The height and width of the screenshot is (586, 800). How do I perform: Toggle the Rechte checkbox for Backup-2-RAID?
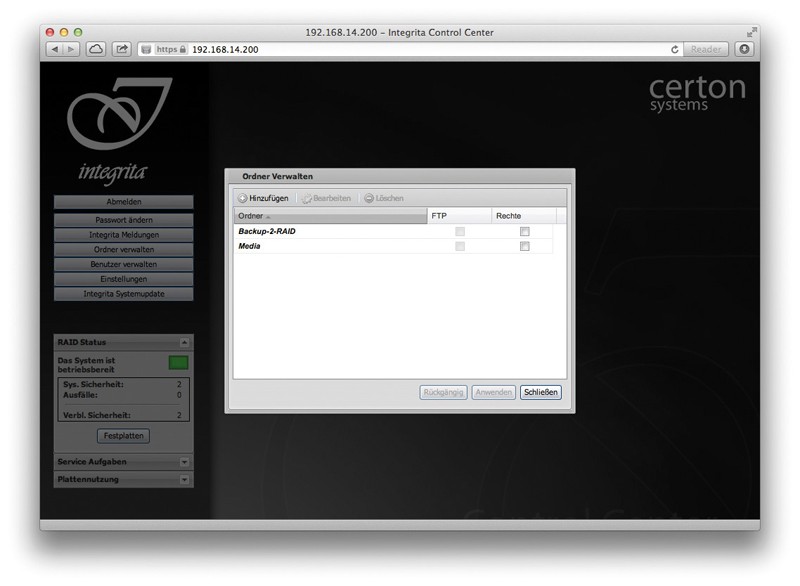tap(524, 232)
